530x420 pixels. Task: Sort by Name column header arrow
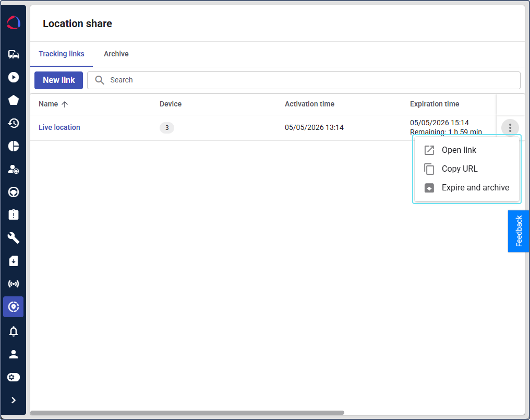65,104
